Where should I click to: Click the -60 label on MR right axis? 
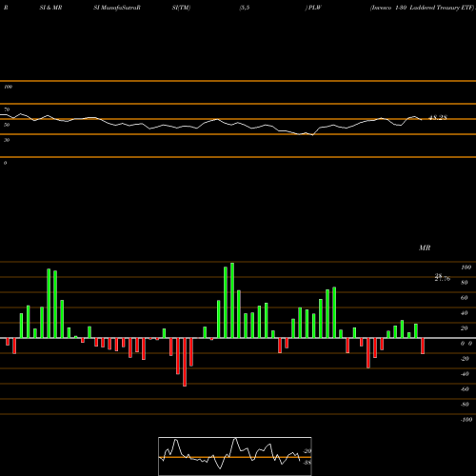[x=465, y=389]
